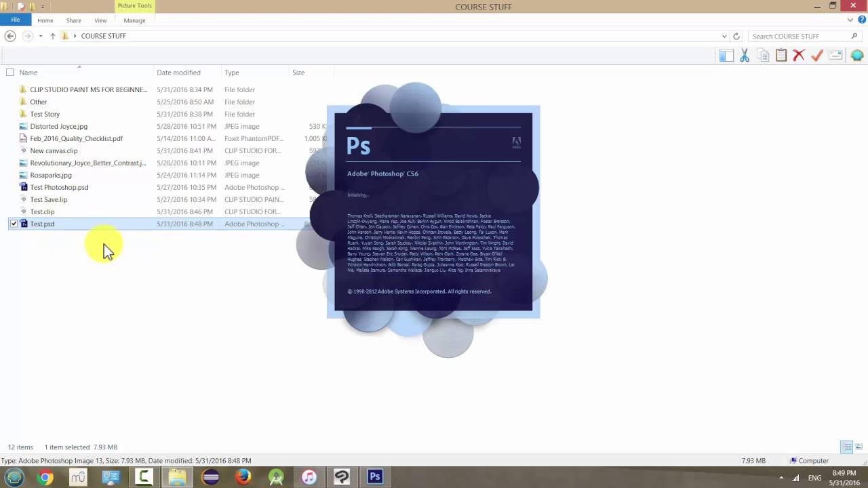Screen dimensions: 868x488
Task: Refresh the COURSE STUFF folder view
Action: (x=736, y=36)
